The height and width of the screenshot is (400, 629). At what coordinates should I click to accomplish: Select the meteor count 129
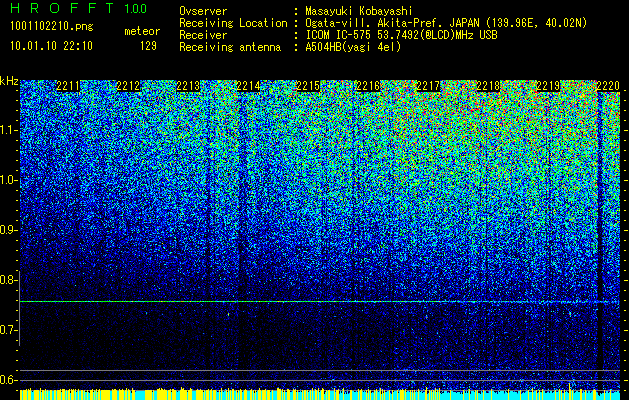pos(148,46)
